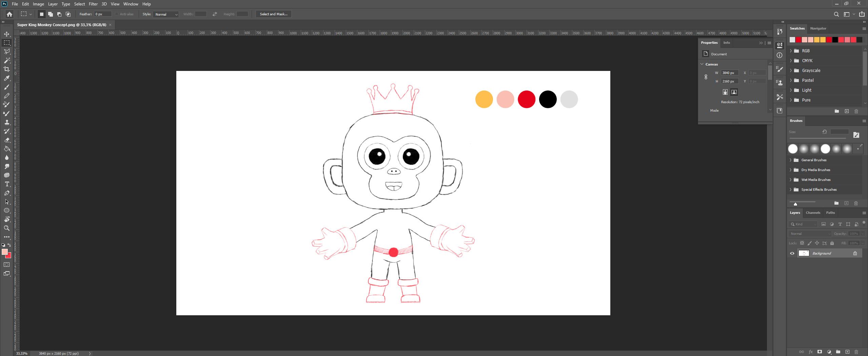
Task: Swap foreground and background colors
Action: 9,245
